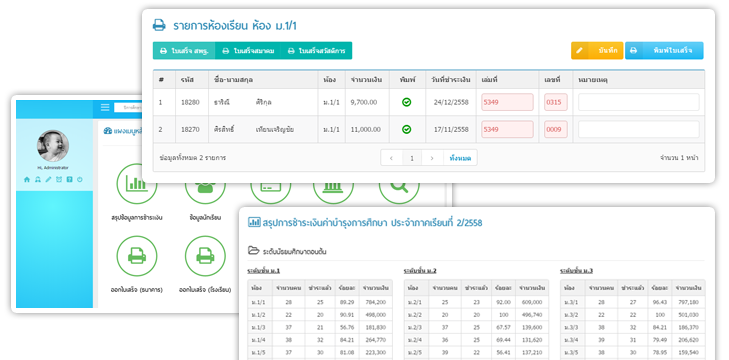Click the home icon under Administrator profile
729x360 pixels.
click(x=27, y=179)
